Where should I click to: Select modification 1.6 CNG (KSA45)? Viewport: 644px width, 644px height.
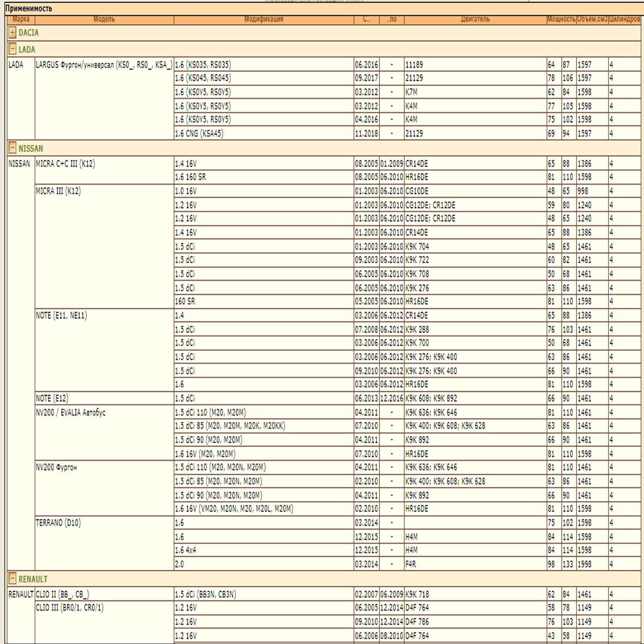click(199, 133)
